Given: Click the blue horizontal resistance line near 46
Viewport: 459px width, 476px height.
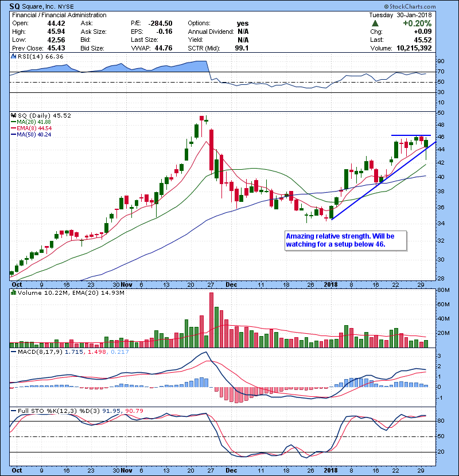Looking at the screenshot, I should [411, 135].
